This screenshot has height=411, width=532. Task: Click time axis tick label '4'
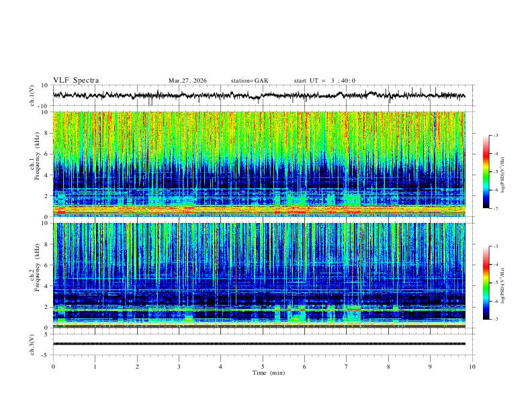coord(220,367)
